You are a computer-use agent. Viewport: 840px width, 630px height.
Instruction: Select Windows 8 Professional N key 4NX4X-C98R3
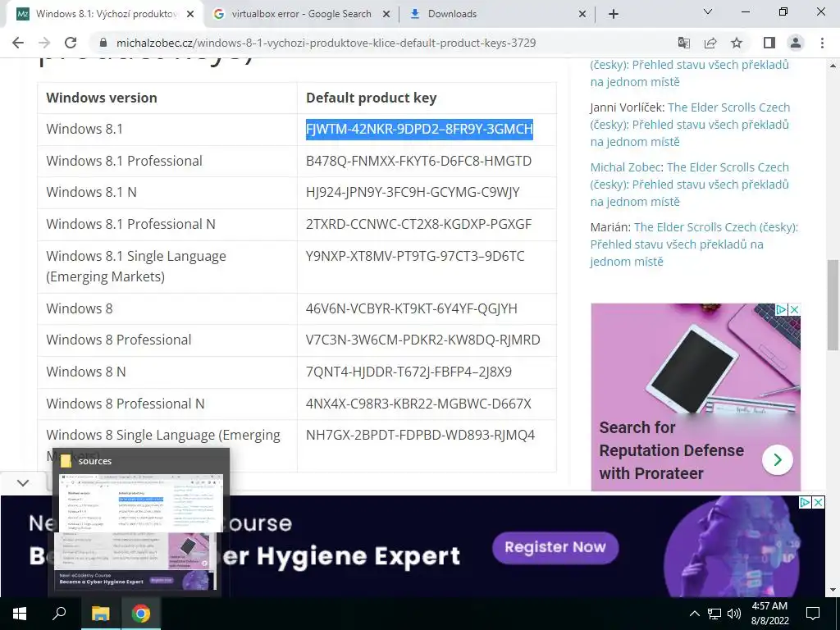pos(418,404)
